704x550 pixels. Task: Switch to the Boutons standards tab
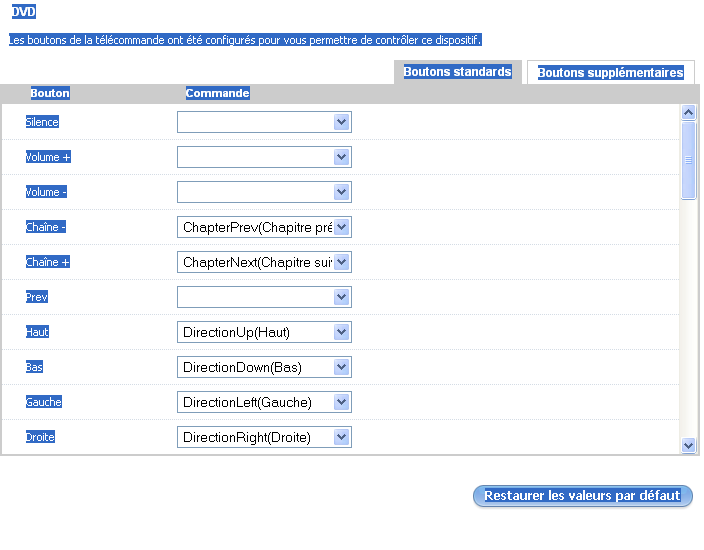coord(457,72)
